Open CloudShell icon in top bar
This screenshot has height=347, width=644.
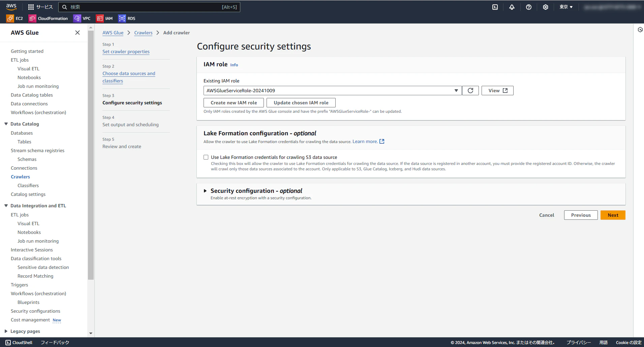(495, 7)
